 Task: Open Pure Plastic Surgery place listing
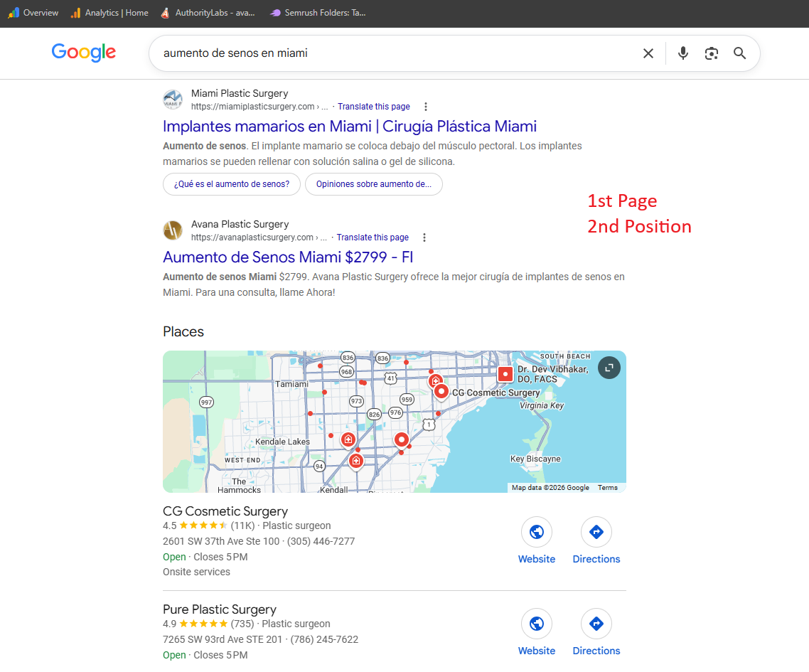[x=220, y=609]
